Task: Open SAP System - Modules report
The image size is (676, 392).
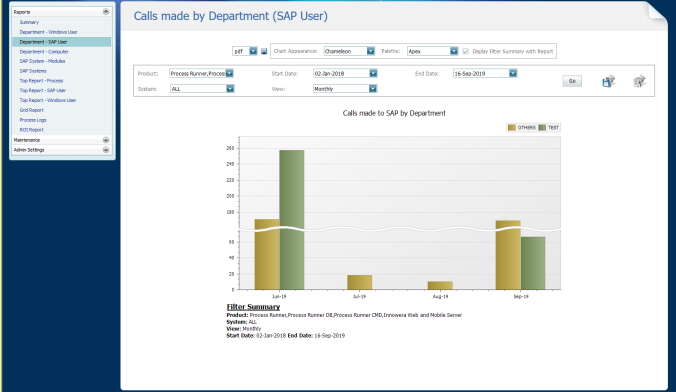Action: 42,61
